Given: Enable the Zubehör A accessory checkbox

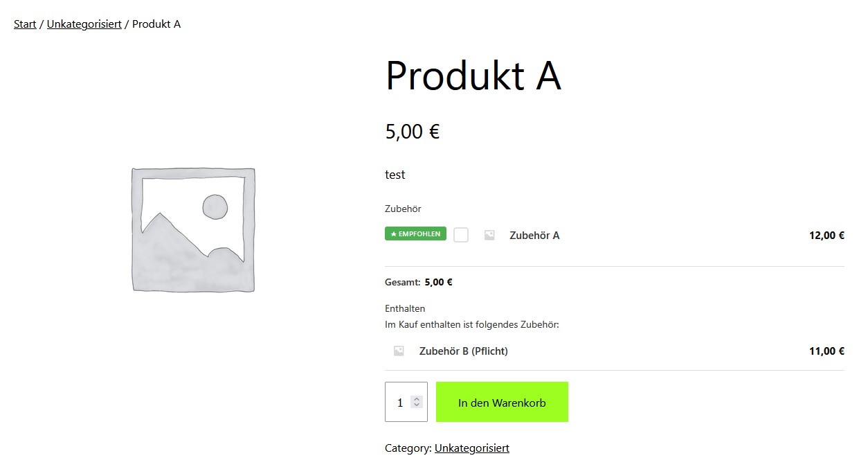Looking at the screenshot, I should 461,235.
